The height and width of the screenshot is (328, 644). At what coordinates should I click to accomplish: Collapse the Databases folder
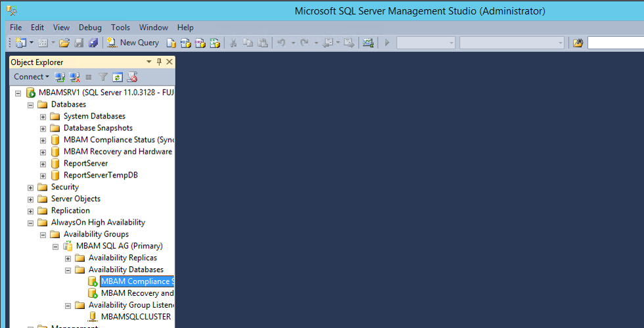pyautogui.click(x=30, y=105)
